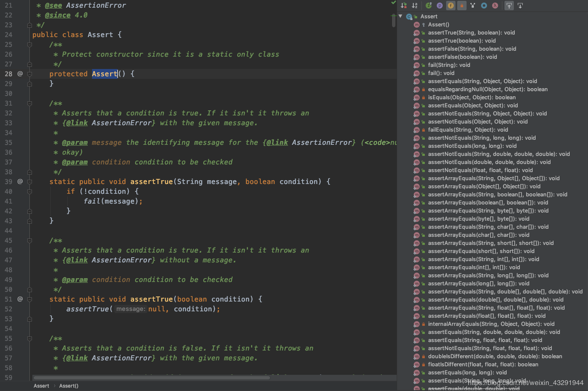Toggle Show Inherited members filter
Image resolution: width=588 pixels, height=391 pixels.
point(429,6)
